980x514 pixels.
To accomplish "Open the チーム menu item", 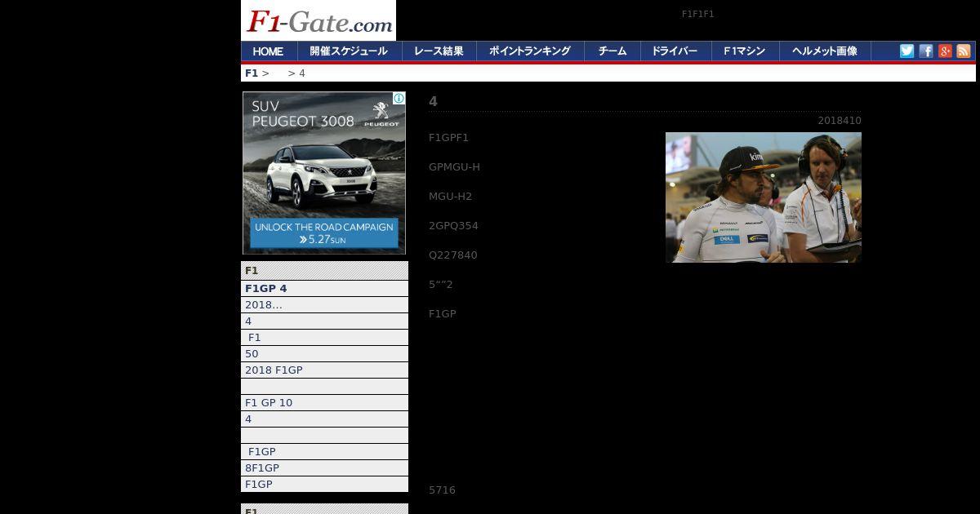I will [x=612, y=51].
